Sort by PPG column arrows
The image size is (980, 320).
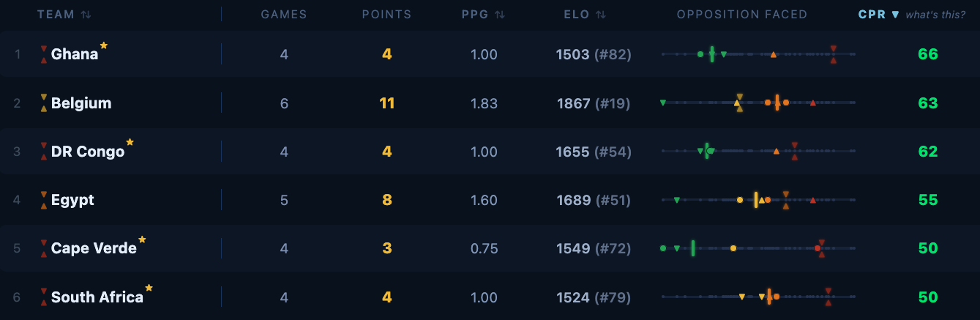pyautogui.click(x=500, y=15)
